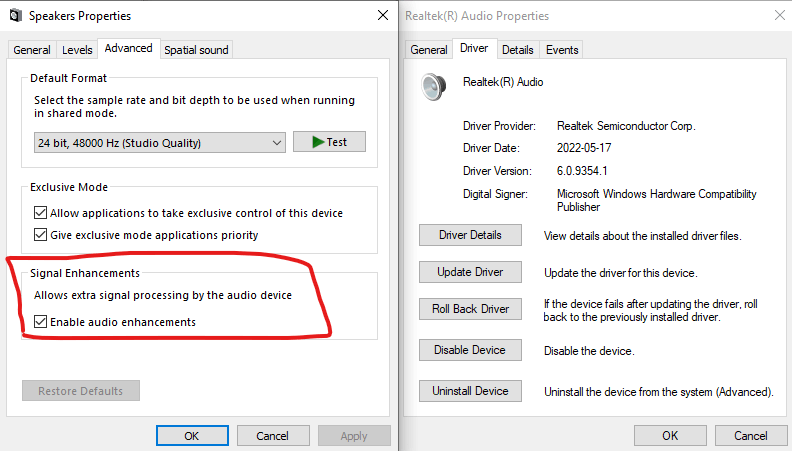Open the Details tab
Image resolution: width=792 pixels, height=451 pixels.
click(518, 50)
